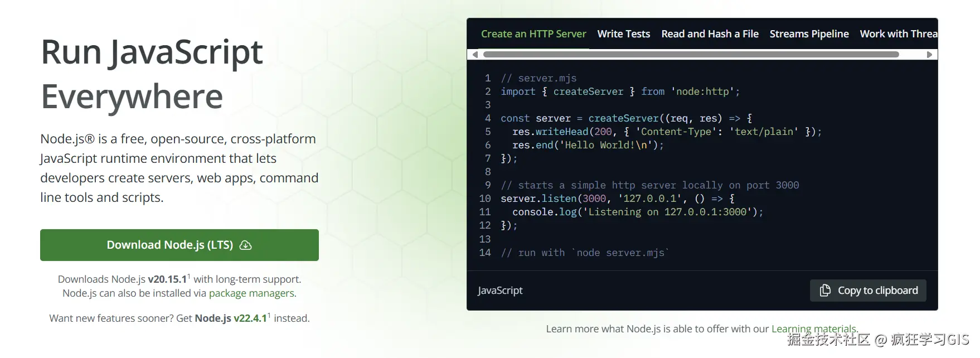Screen dimensions: 980x358
Task: Click the '// server.mjs' comment line
Action: click(x=538, y=78)
